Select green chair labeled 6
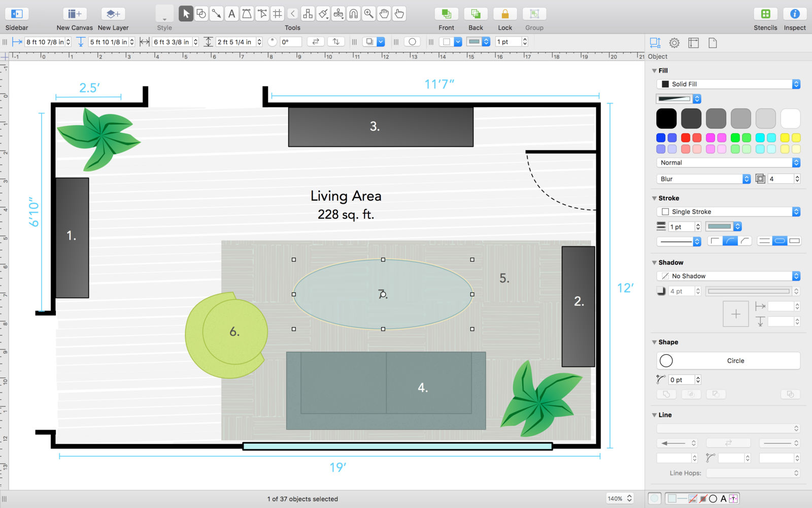Screen dimensions: 812x508 click(x=226, y=335)
